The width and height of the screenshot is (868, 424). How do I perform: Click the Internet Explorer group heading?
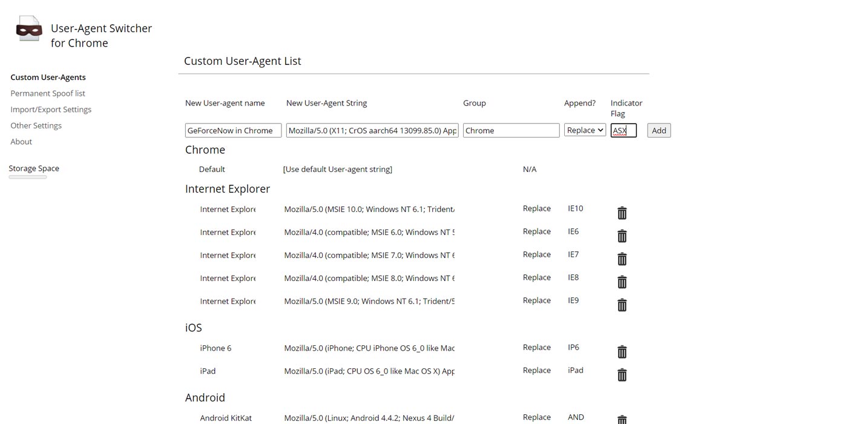point(228,189)
